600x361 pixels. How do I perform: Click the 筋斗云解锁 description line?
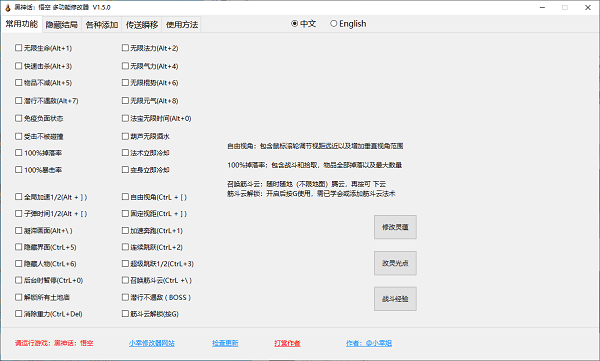pos(311,194)
